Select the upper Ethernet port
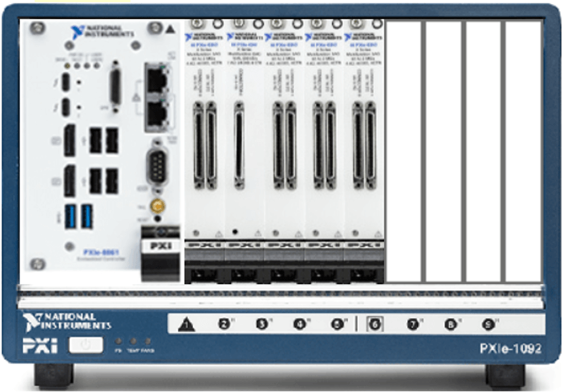The height and width of the screenshot is (392, 566). [x=157, y=80]
